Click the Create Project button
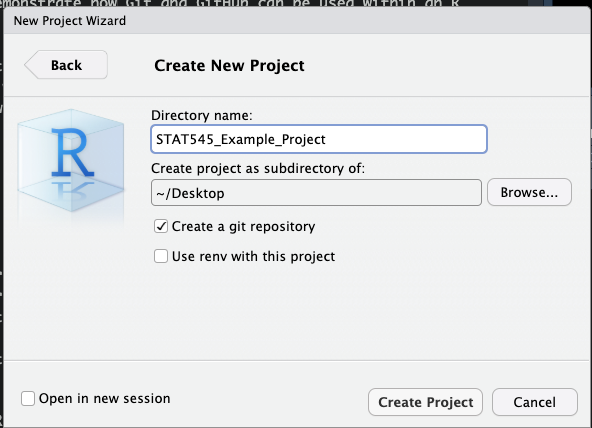The height and width of the screenshot is (428, 592). 425,402
